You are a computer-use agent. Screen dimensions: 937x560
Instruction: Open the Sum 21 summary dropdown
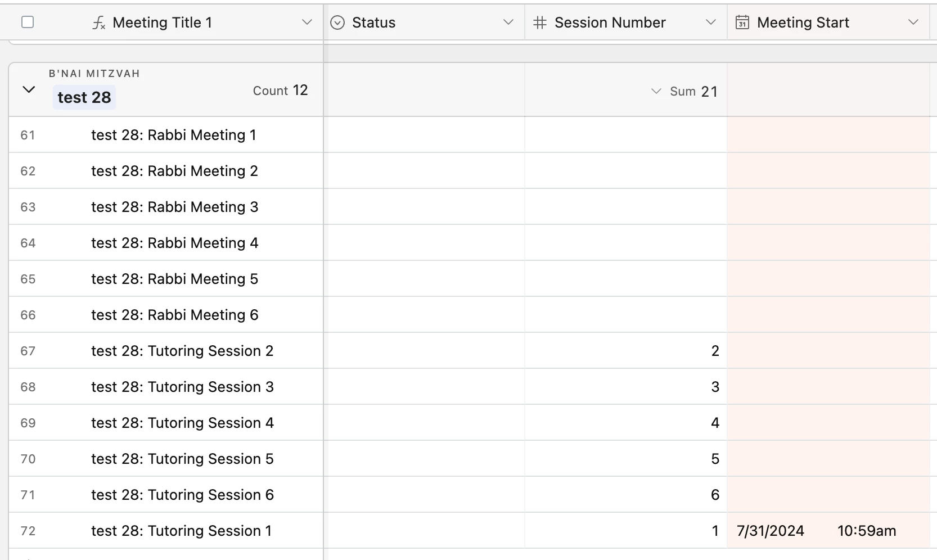[x=656, y=91]
